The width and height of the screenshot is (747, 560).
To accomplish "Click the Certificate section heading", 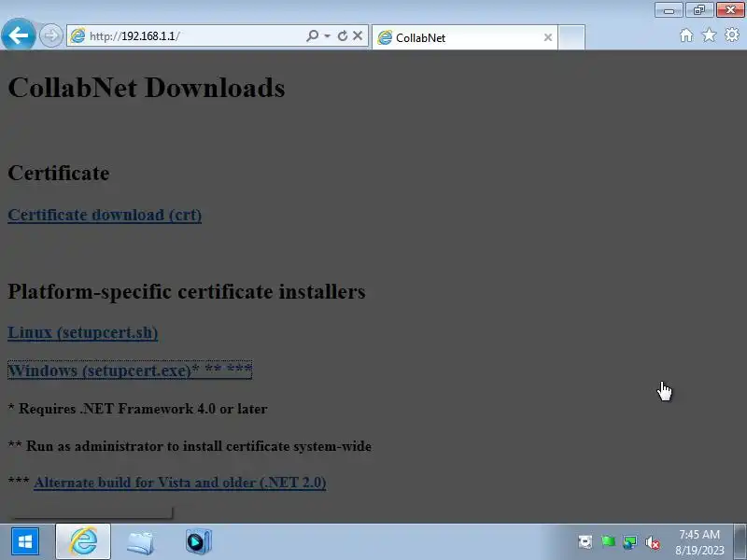I will pyautogui.click(x=59, y=173).
